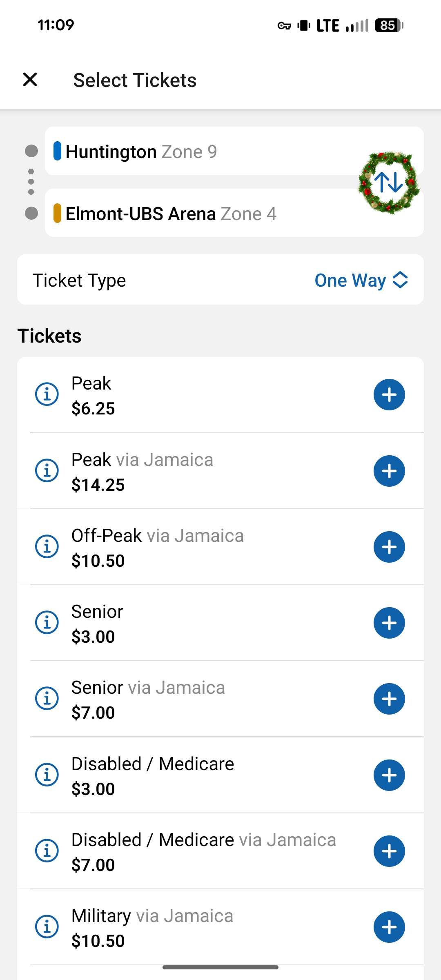Viewport: 441px width, 980px height.
Task: Add a Senior $3.00 ticket
Action: (x=389, y=623)
